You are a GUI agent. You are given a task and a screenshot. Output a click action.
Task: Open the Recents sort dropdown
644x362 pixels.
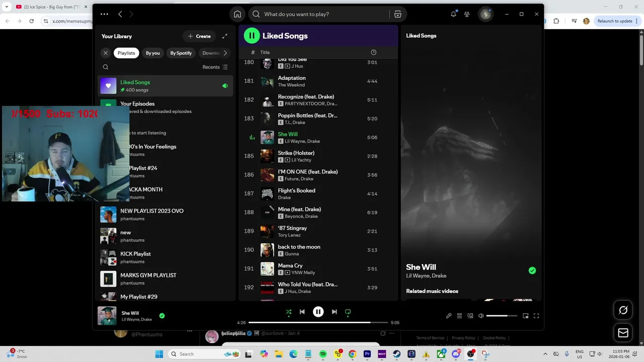pyautogui.click(x=215, y=67)
